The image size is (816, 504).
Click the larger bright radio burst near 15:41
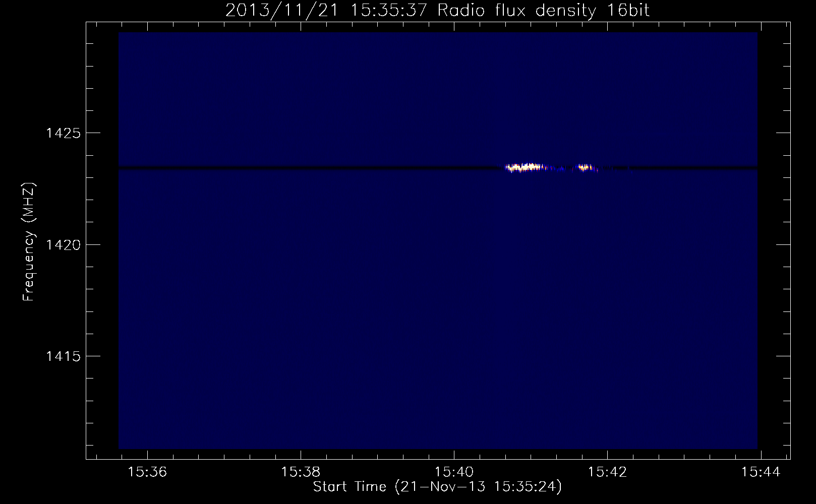pyautogui.click(x=526, y=167)
